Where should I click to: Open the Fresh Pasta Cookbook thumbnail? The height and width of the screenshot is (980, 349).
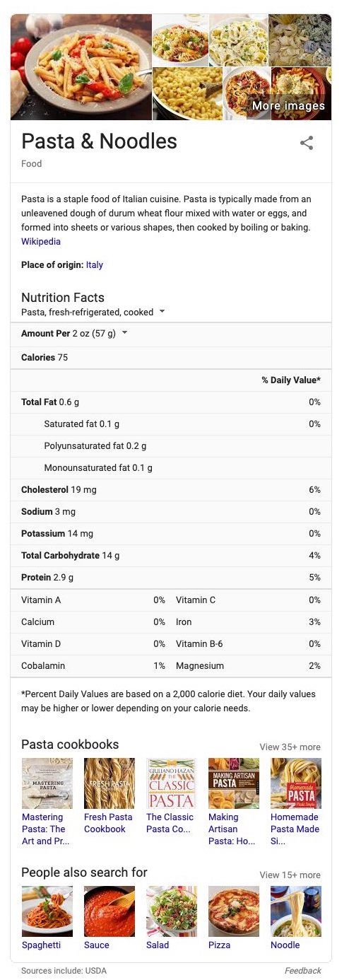[x=110, y=783]
